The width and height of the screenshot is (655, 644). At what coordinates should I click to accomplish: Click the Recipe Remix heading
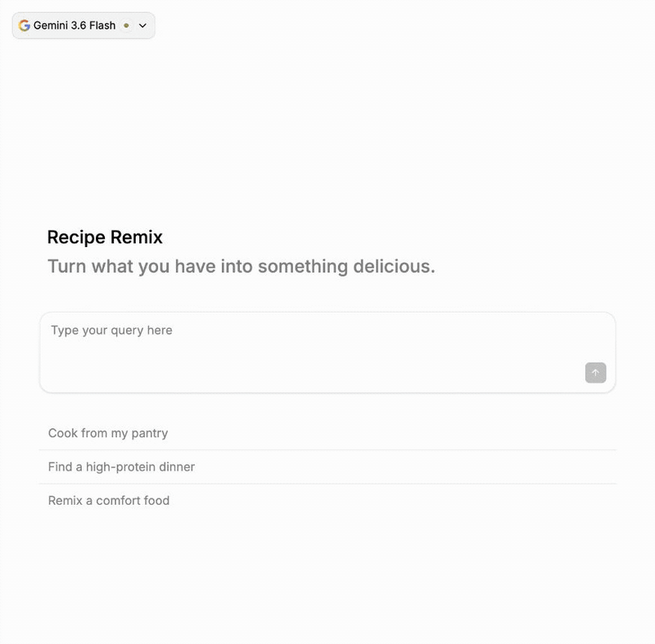(105, 237)
